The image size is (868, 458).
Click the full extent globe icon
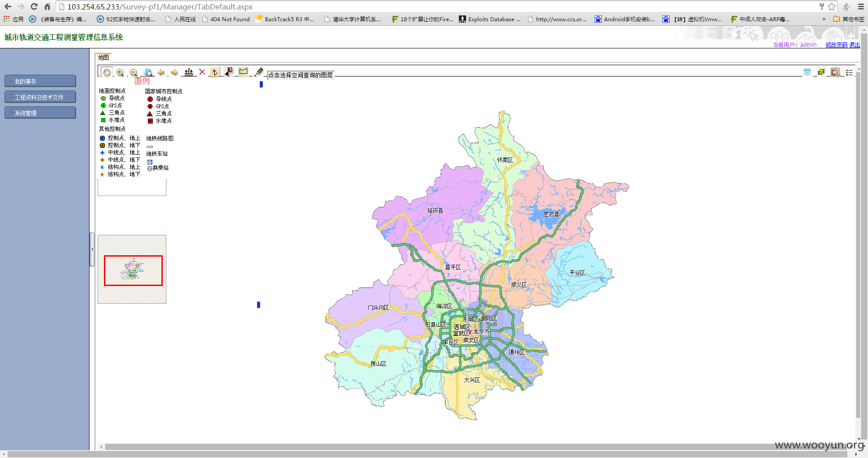148,72
